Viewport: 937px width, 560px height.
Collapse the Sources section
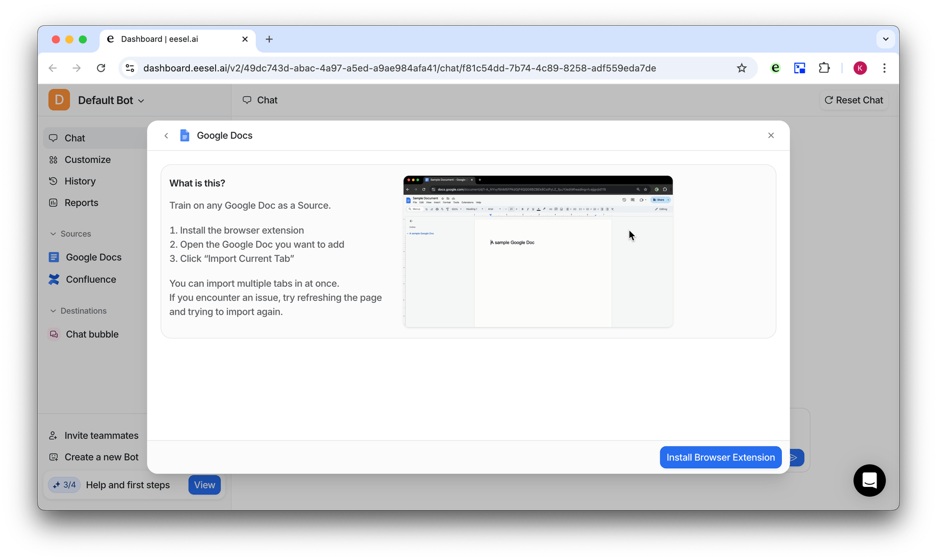[x=70, y=234]
